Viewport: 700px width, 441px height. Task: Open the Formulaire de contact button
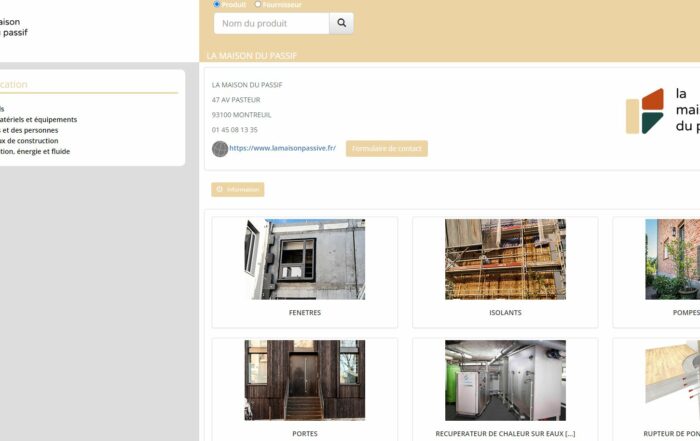pos(386,148)
